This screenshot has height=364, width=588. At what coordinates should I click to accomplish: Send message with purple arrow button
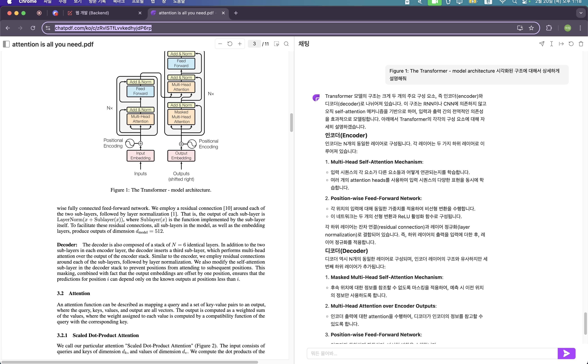(x=566, y=353)
